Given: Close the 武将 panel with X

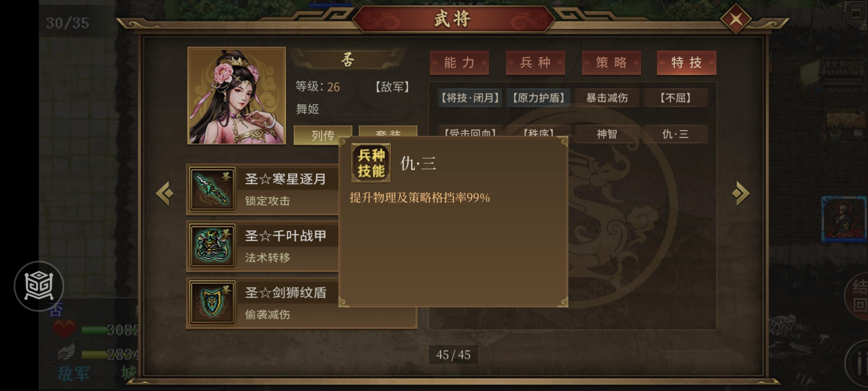Looking at the screenshot, I should pyautogui.click(x=736, y=19).
